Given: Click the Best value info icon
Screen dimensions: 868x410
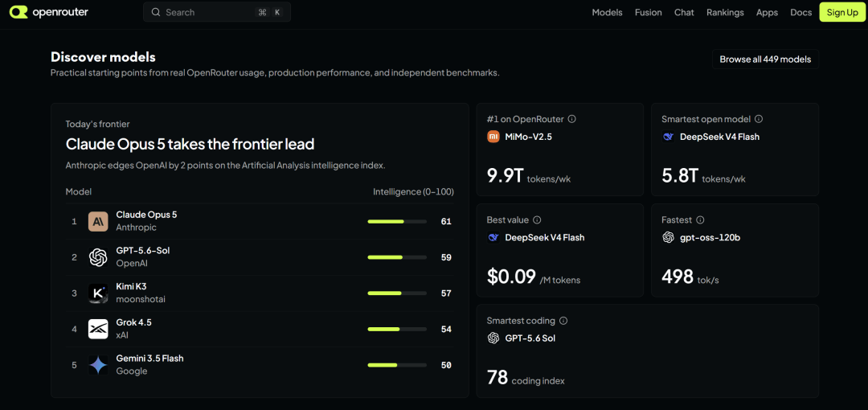Looking at the screenshot, I should [x=536, y=220].
